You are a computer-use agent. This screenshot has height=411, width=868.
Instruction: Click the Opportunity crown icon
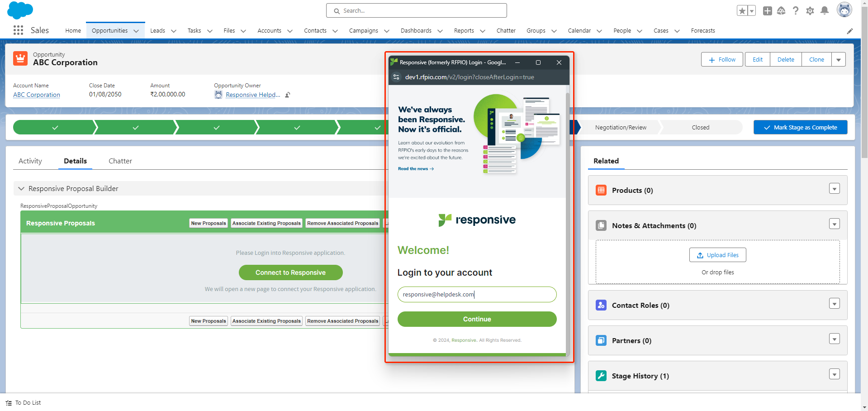coord(20,58)
